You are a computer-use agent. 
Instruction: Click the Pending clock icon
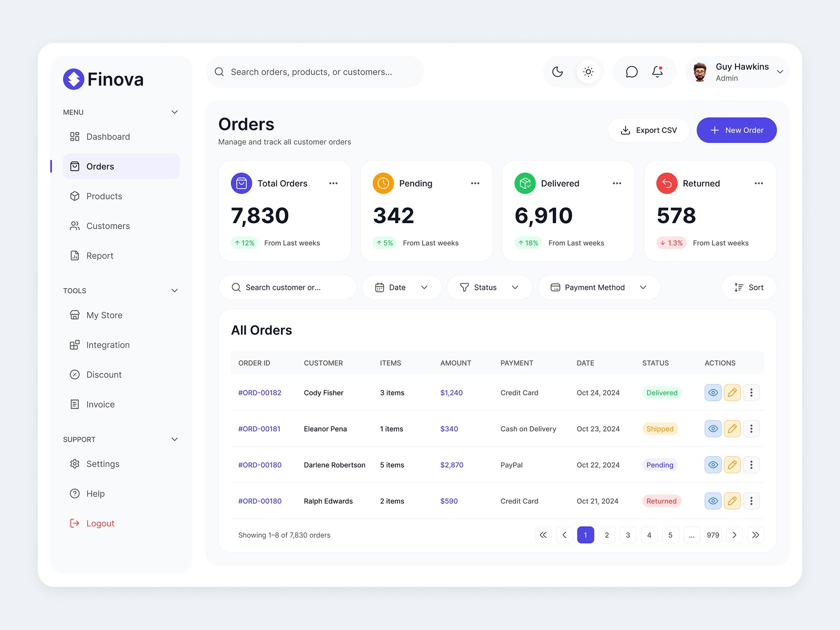point(383,183)
